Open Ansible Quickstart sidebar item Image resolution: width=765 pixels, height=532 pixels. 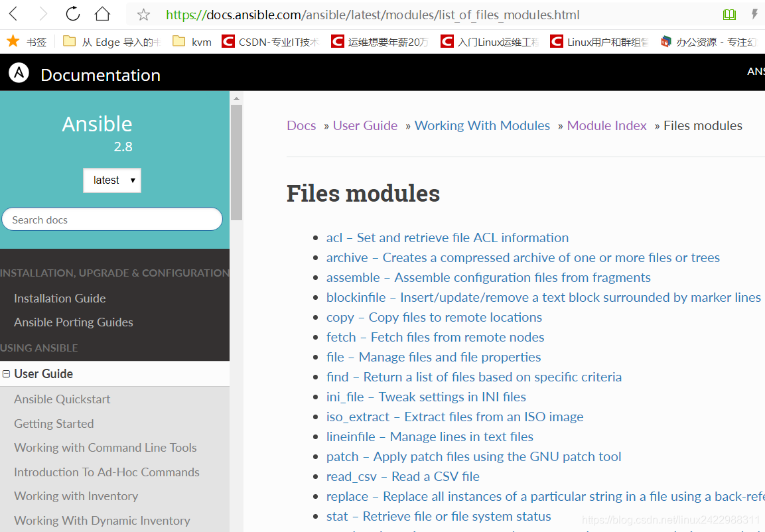tap(62, 399)
